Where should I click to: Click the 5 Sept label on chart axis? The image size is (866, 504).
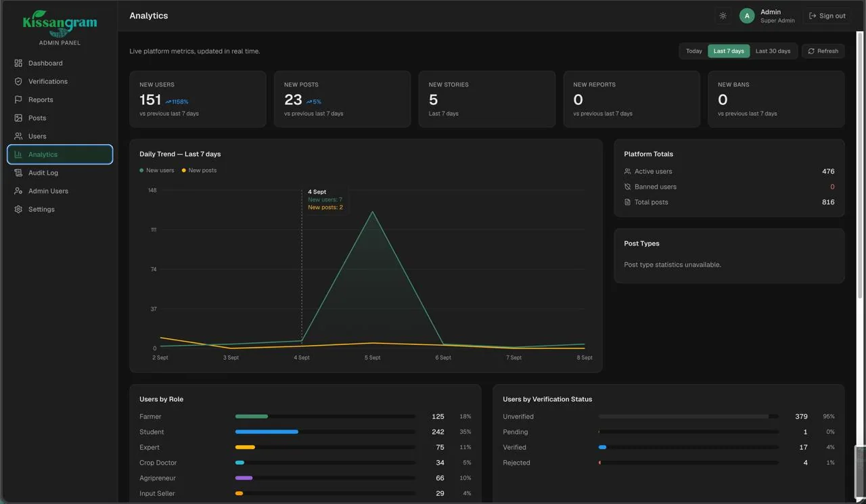coord(372,357)
